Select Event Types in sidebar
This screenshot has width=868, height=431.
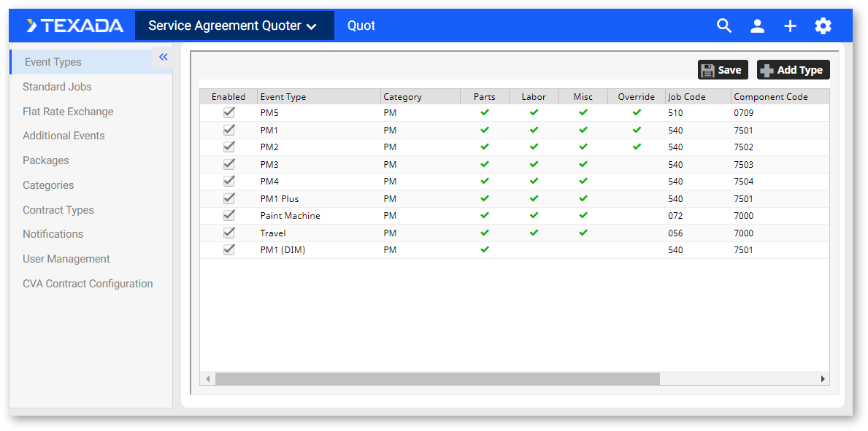pyautogui.click(x=91, y=62)
